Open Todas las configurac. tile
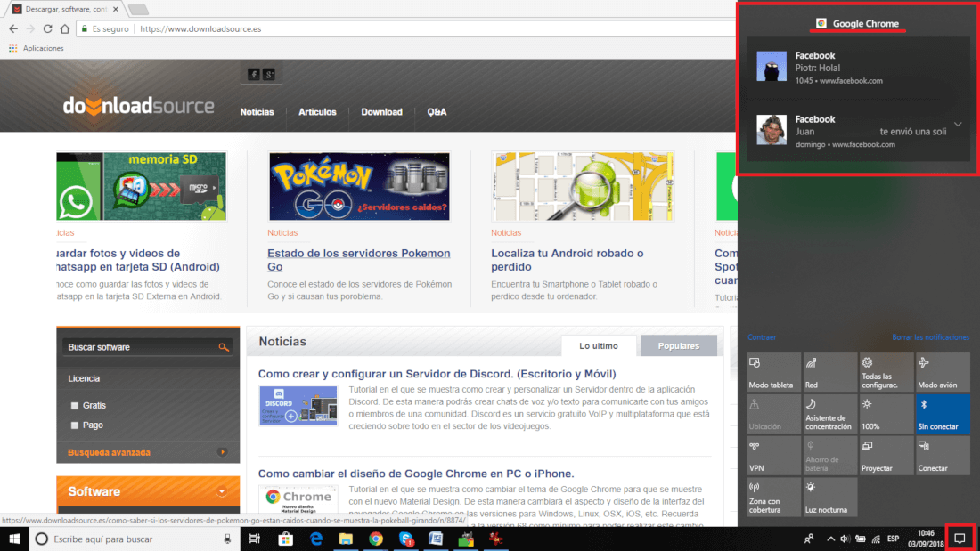This screenshot has width=980, height=551. 886,372
